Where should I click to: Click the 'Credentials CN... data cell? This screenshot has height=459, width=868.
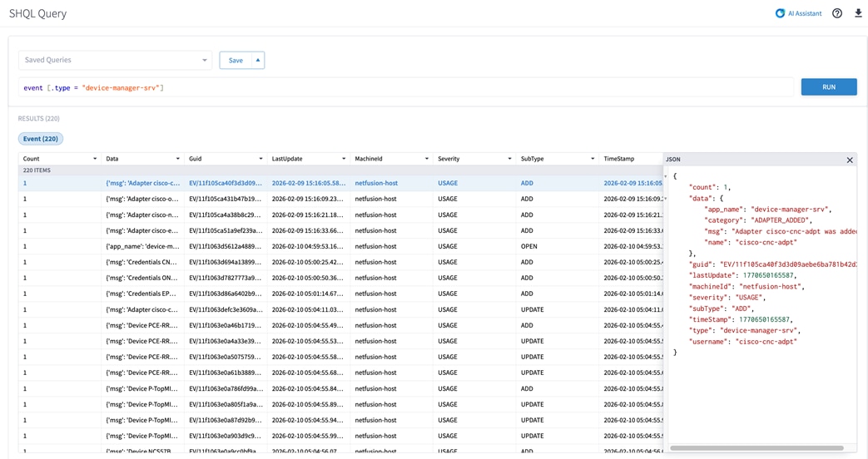click(x=141, y=262)
